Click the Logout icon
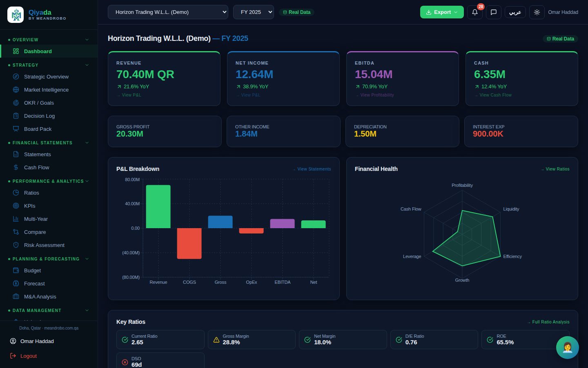Viewport: 588px width, 368px height. [13, 356]
